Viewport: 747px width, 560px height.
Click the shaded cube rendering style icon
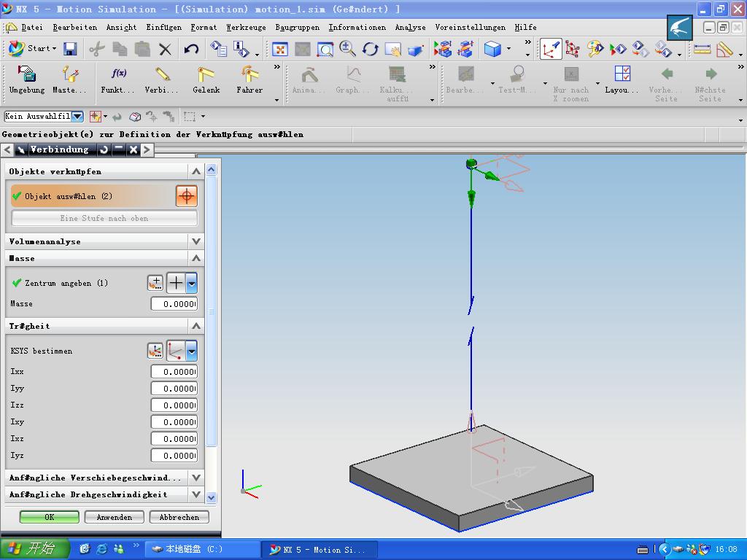click(492, 49)
